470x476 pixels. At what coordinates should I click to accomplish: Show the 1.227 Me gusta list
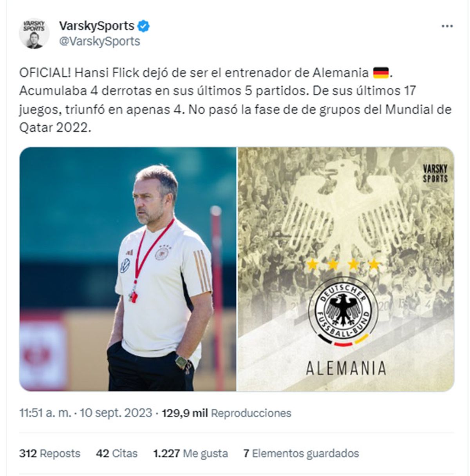point(190,453)
